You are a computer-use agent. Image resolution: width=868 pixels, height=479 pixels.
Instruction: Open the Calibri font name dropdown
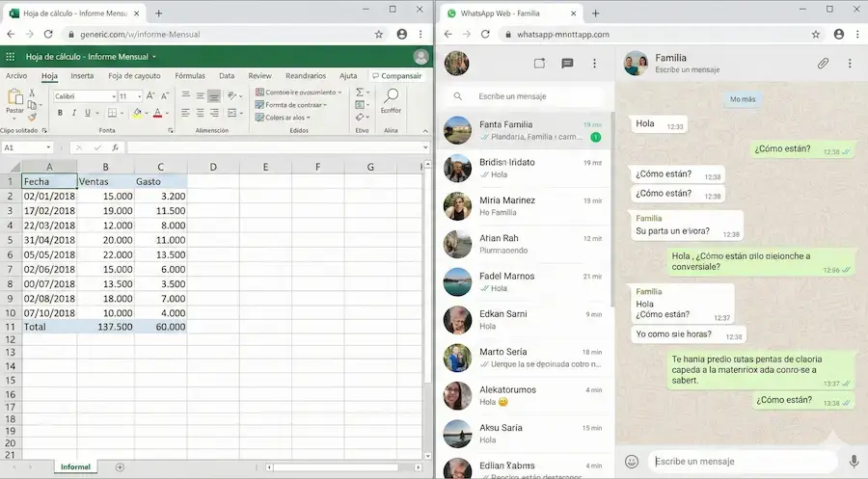pyautogui.click(x=83, y=96)
